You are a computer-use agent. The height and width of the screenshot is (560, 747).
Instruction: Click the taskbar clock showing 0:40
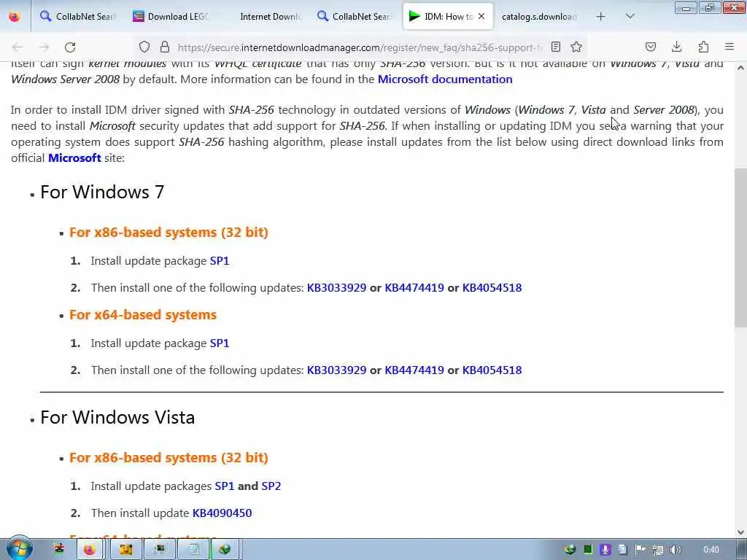(711, 550)
